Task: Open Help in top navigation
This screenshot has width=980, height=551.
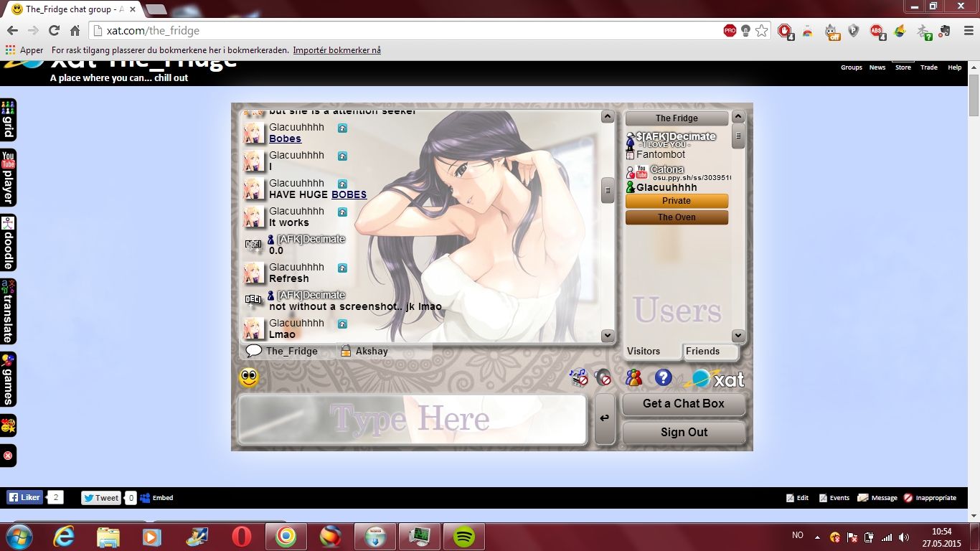Action: 954,67
